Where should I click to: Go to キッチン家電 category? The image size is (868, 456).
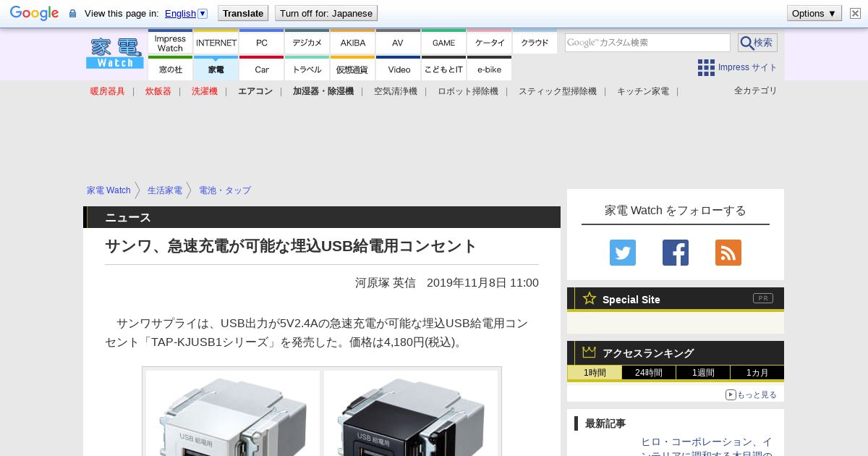(x=643, y=91)
